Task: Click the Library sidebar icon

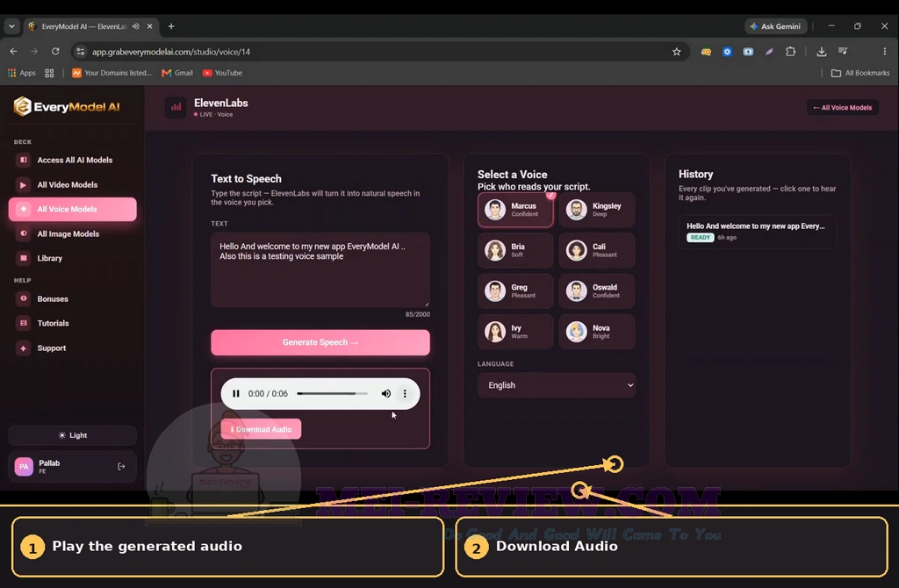Action: 24,258
